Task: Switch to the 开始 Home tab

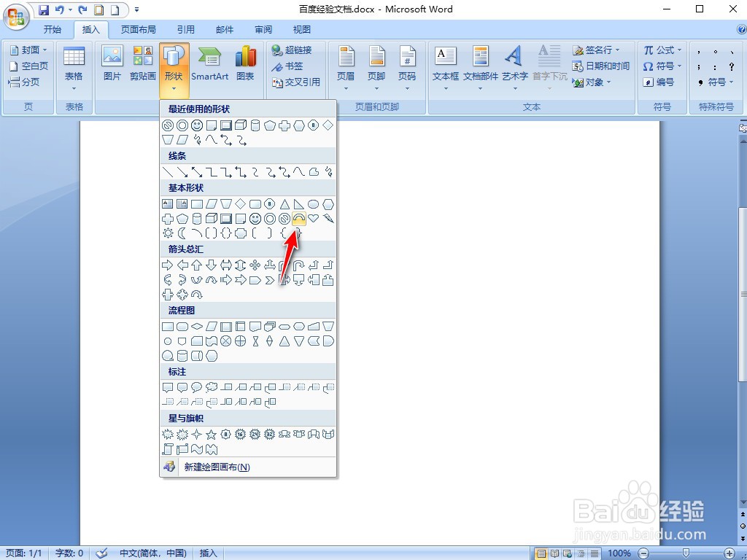Action: [x=53, y=29]
